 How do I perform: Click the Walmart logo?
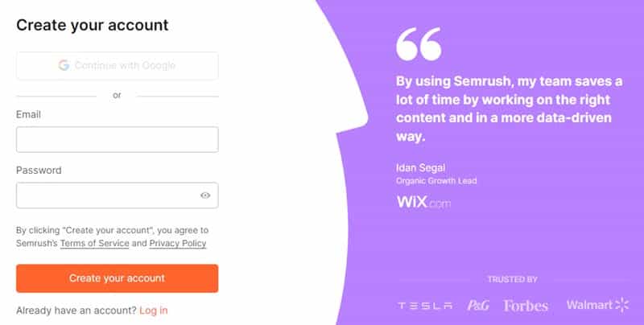click(x=597, y=305)
